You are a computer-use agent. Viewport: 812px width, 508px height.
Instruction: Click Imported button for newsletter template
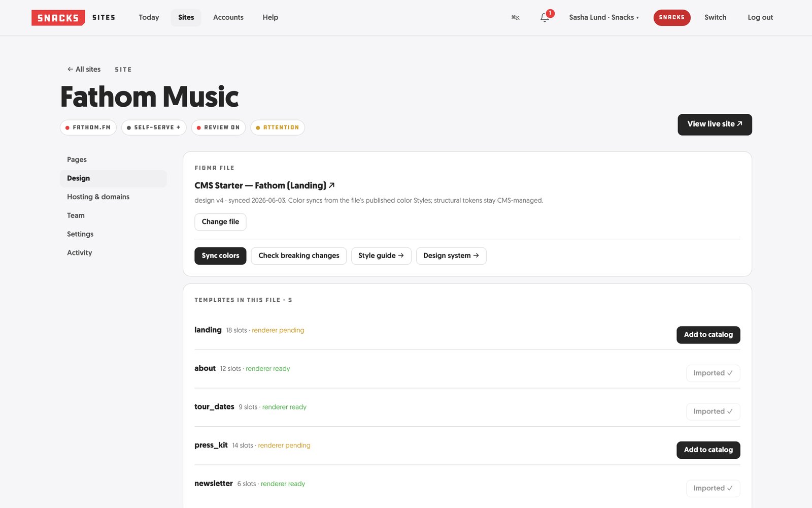coord(713,488)
